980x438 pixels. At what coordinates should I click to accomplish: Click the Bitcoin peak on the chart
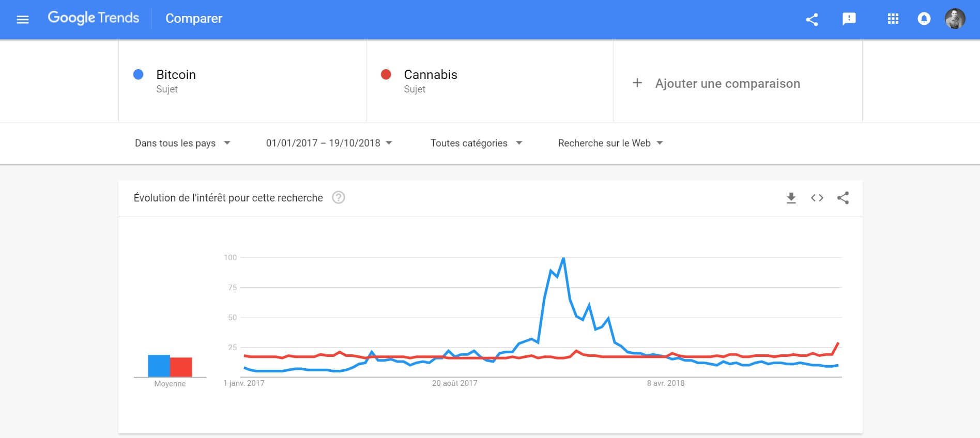pyautogui.click(x=563, y=258)
